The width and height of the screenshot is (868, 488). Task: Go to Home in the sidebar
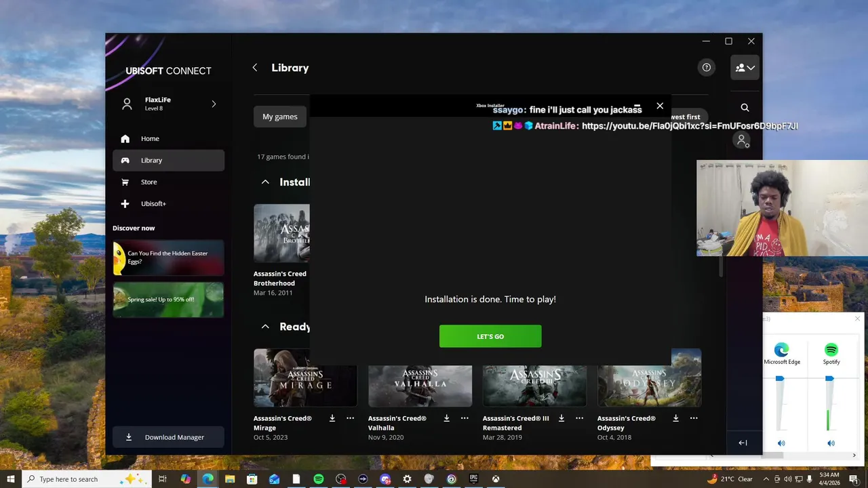click(168, 139)
